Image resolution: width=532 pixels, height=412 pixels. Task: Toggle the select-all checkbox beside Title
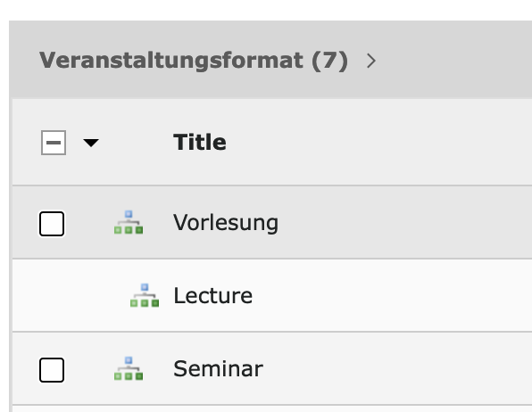pyautogui.click(x=54, y=143)
